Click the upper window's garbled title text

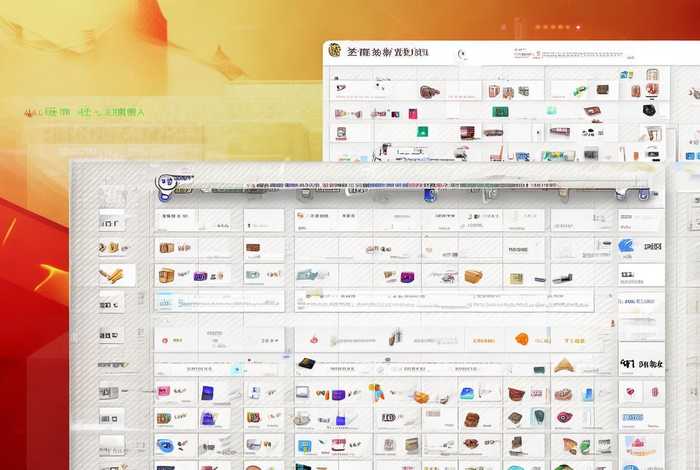[x=390, y=50]
